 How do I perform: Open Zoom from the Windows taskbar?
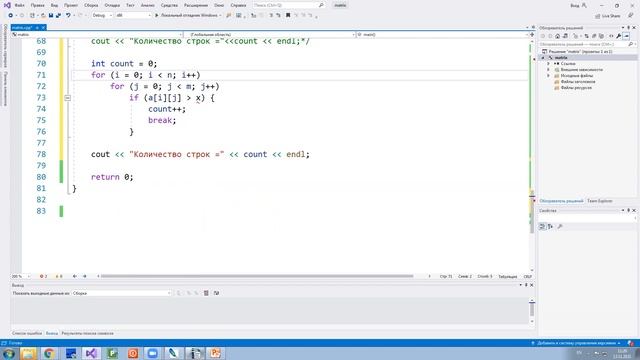pos(153,353)
